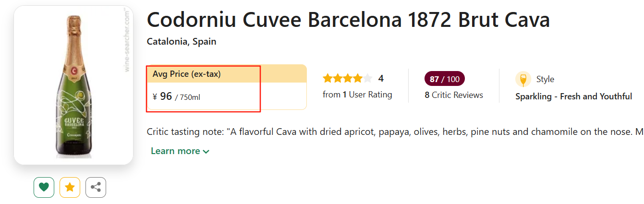Click the green heart favorite icon
Screen dimensions: 644x204
[x=44, y=187]
